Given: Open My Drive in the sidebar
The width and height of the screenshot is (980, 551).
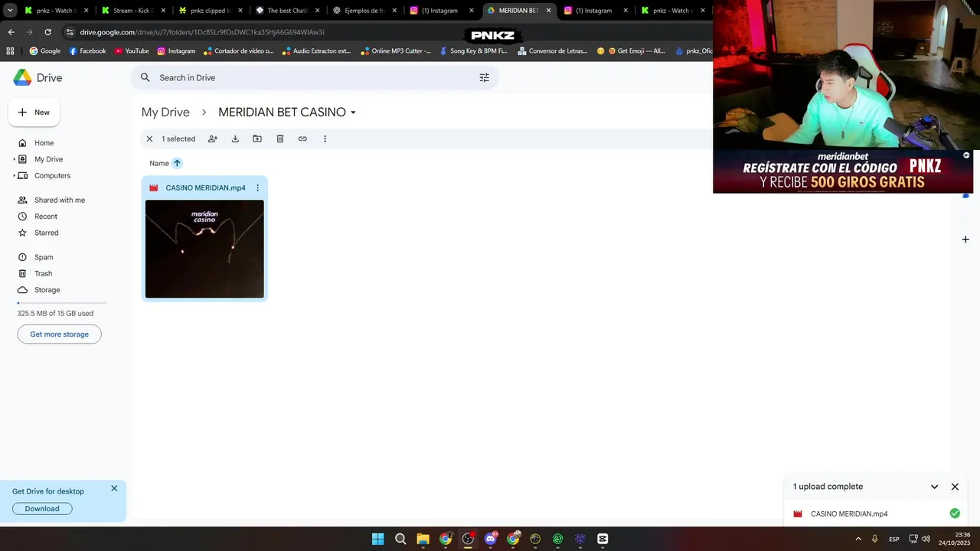Looking at the screenshot, I should [x=48, y=159].
